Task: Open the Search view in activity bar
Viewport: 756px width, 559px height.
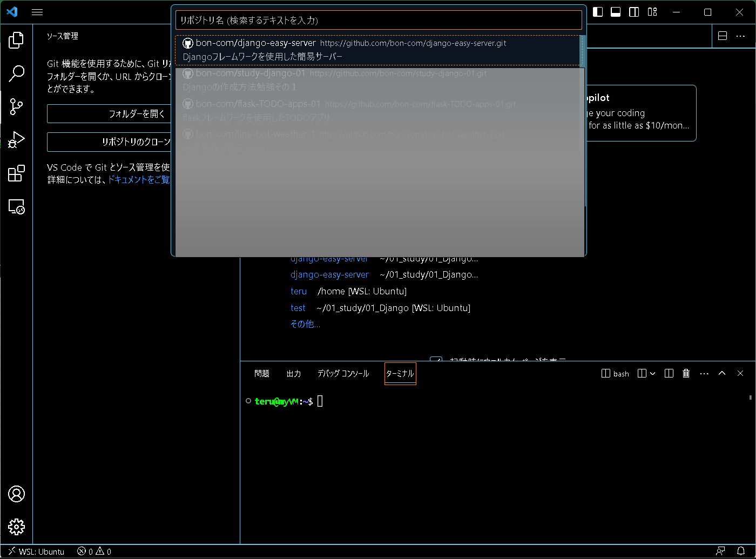Action: [16, 73]
